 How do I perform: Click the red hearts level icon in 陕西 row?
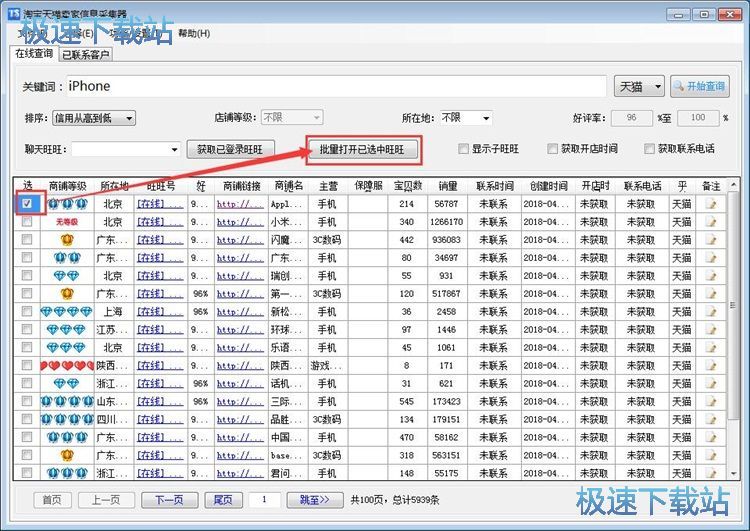(x=67, y=366)
